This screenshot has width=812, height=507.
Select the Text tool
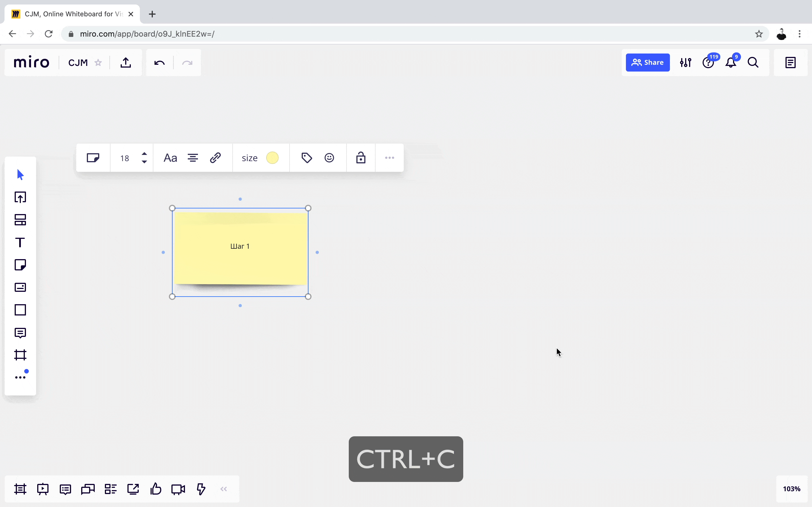pyautogui.click(x=20, y=243)
